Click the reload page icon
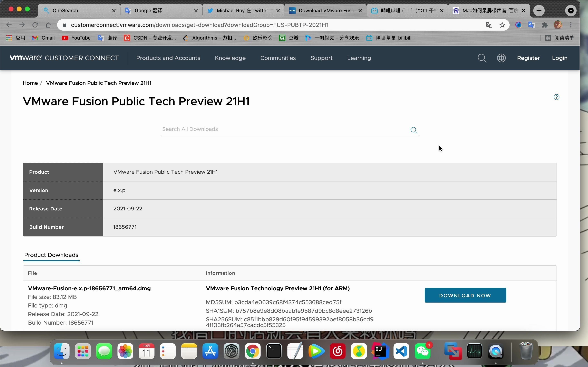Screen dimensions: 588x367 coord(35,25)
